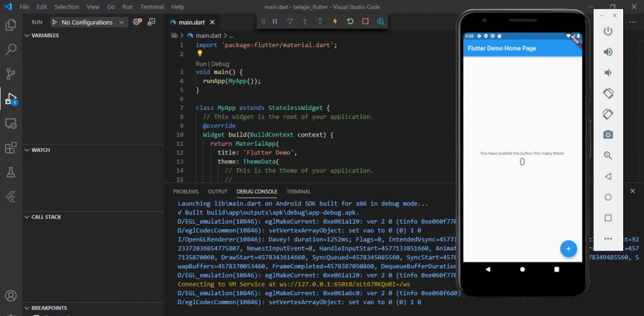Open the File menu
Image resolution: width=644 pixels, height=316 pixels.
[25, 7]
